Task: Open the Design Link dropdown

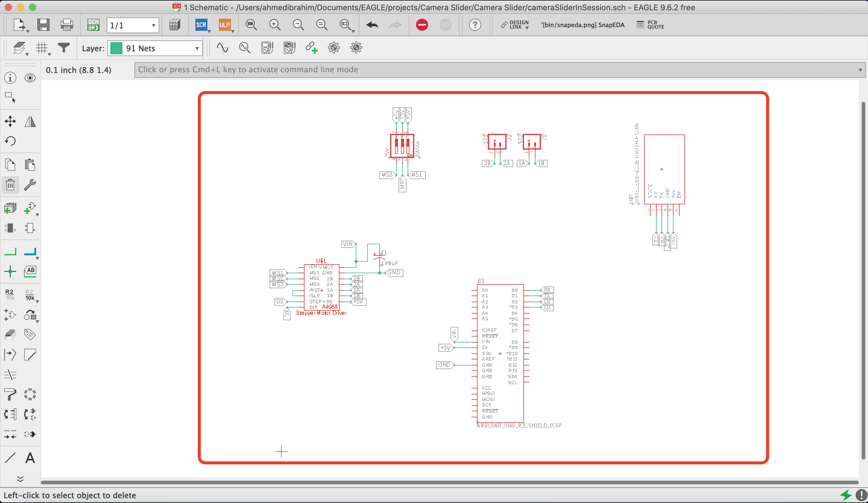Action: point(515,25)
